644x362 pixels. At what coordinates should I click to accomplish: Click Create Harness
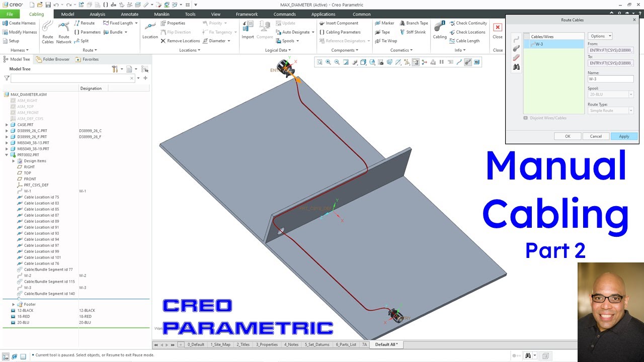(x=19, y=23)
